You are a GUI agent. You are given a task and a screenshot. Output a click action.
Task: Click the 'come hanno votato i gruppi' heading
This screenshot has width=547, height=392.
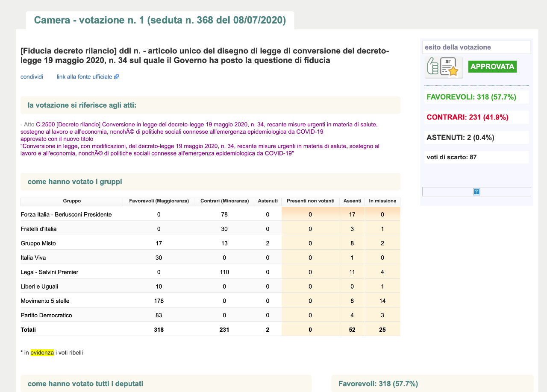point(75,181)
